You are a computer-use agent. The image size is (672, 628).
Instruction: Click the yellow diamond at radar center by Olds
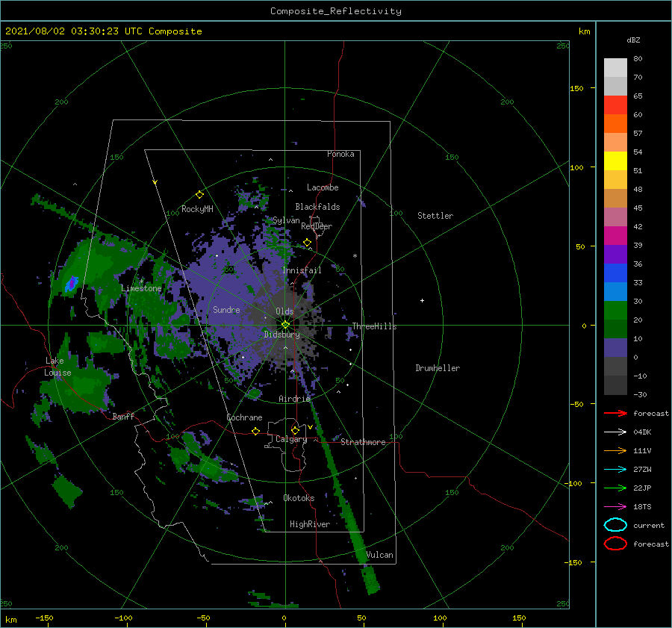[285, 325]
